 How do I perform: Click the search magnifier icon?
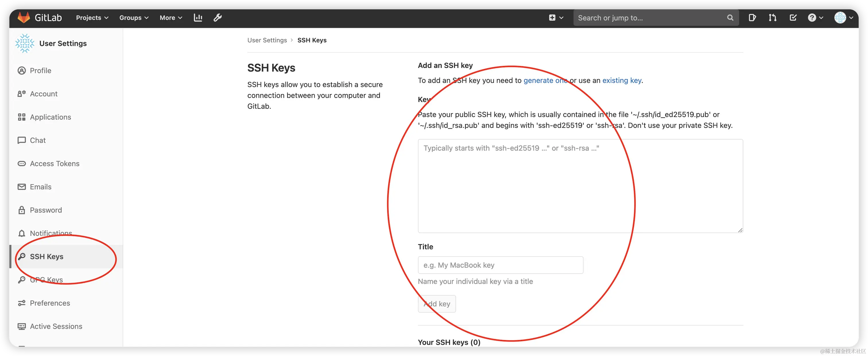(730, 17)
